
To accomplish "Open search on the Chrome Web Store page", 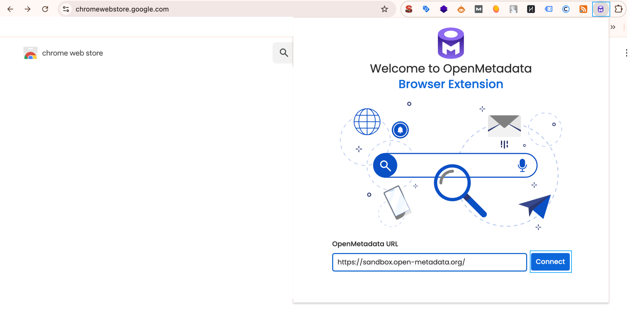I will pyautogui.click(x=283, y=53).
